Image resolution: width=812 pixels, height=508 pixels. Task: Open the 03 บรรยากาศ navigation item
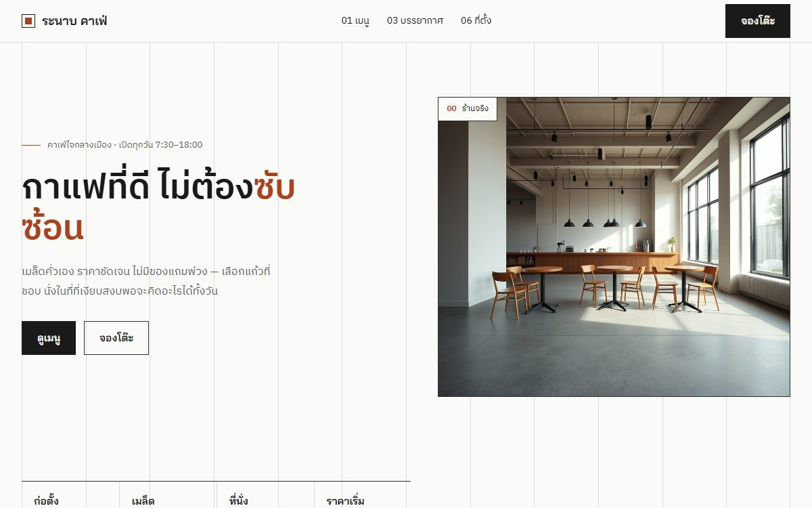click(x=415, y=20)
